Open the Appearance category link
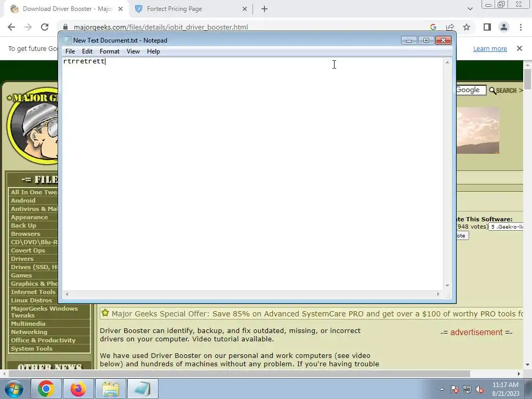 (x=29, y=217)
